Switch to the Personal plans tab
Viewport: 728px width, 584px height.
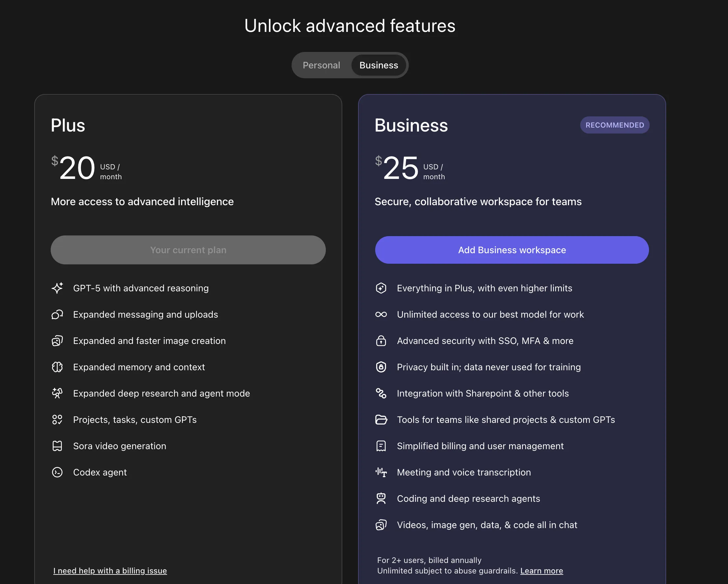321,65
